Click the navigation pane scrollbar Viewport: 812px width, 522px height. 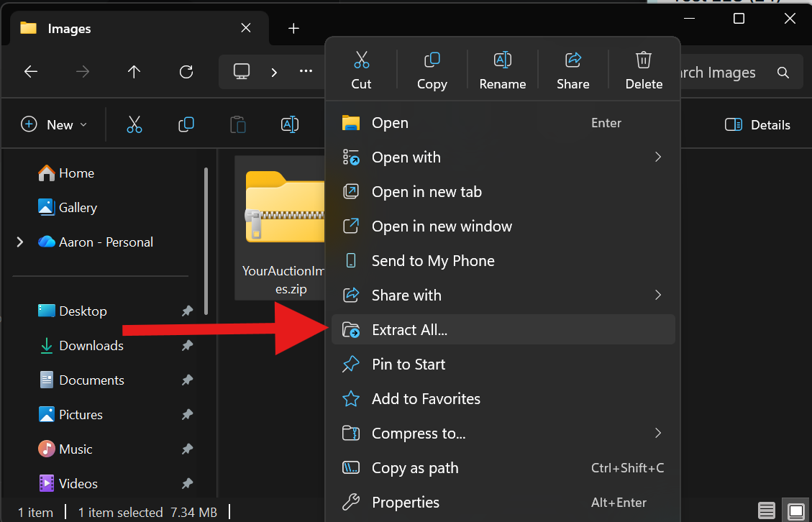point(206,241)
